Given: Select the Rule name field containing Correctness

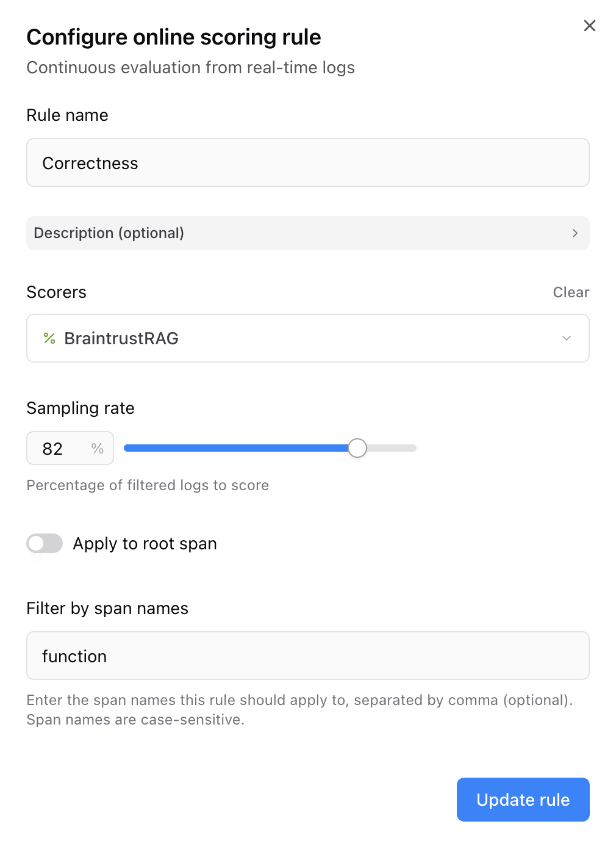Looking at the screenshot, I should 307,162.
